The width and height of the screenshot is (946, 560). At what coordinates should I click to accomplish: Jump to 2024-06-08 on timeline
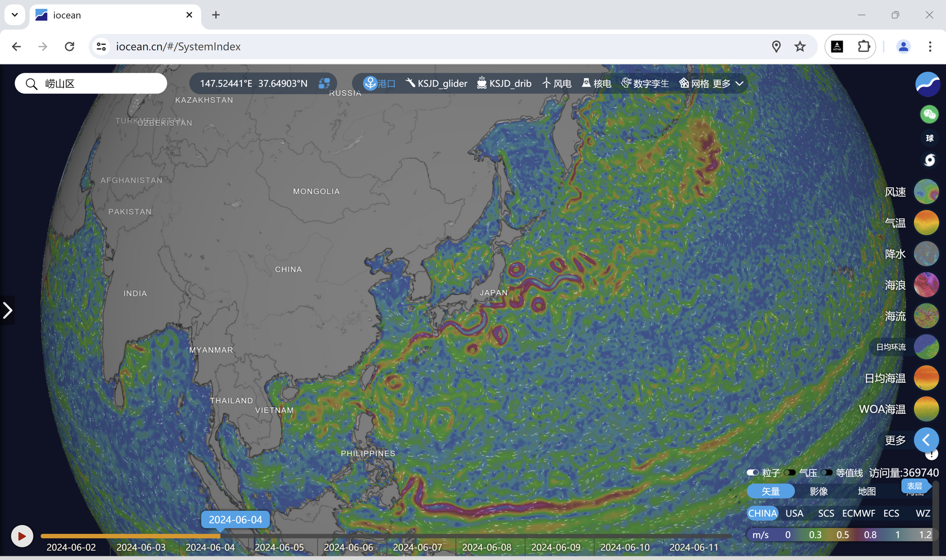(x=487, y=547)
